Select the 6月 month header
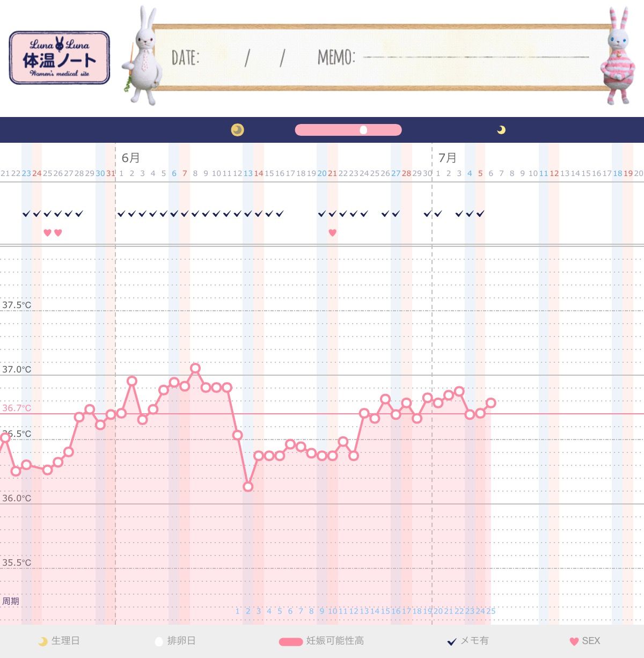 click(129, 158)
